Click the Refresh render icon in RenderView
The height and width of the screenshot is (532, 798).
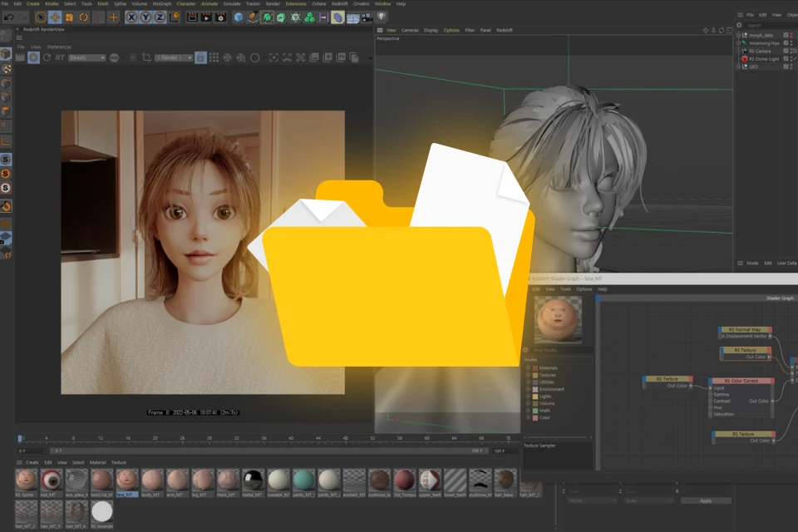(47, 57)
